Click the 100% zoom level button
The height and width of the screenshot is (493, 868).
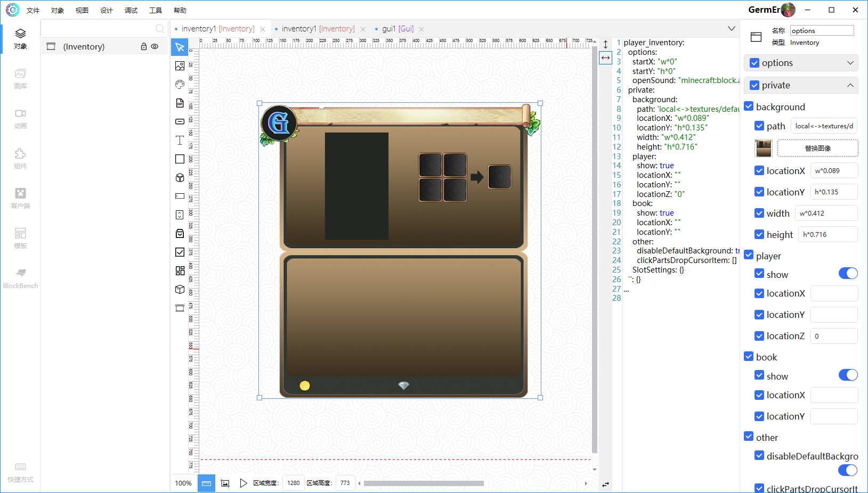183,483
